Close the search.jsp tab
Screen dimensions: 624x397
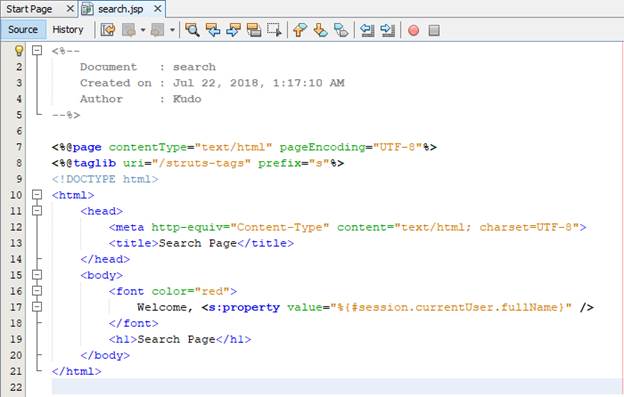pyautogui.click(x=158, y=8)
